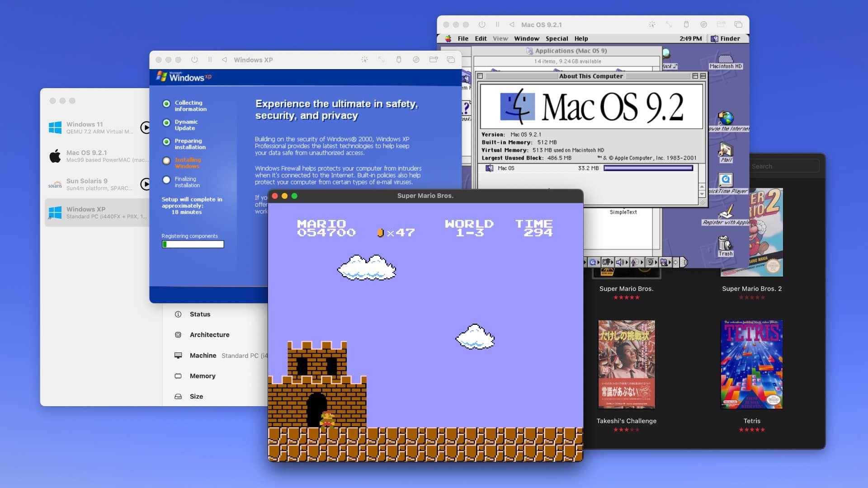
Task: Start the Windows 11 virtual machine
Action: coord(145,128)
